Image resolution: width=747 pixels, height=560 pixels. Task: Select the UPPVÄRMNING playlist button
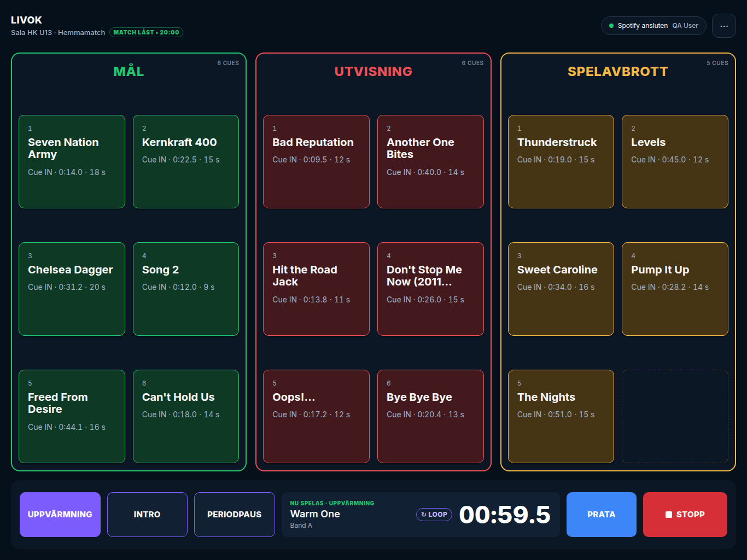point(60,515)
